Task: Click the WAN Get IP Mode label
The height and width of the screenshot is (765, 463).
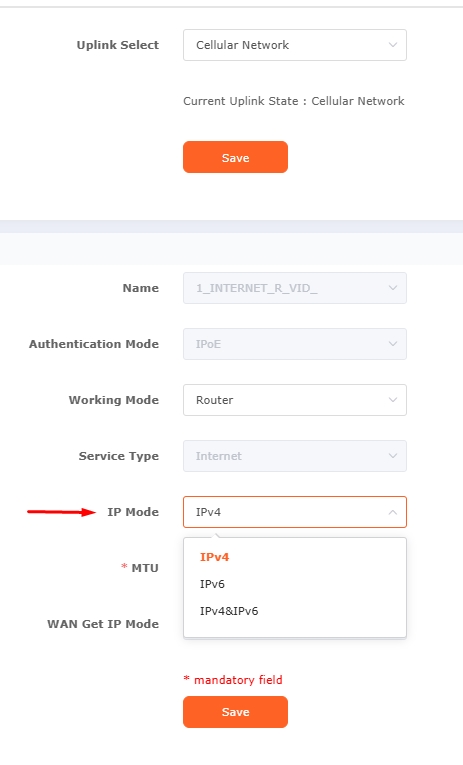Action: (x=103, y=624)
